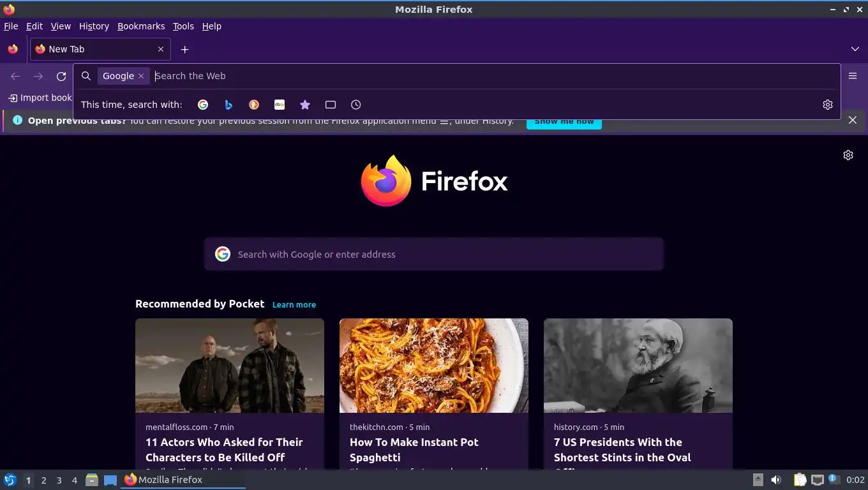
Task: Close the New Tab tab
Action: pos(161,49)
